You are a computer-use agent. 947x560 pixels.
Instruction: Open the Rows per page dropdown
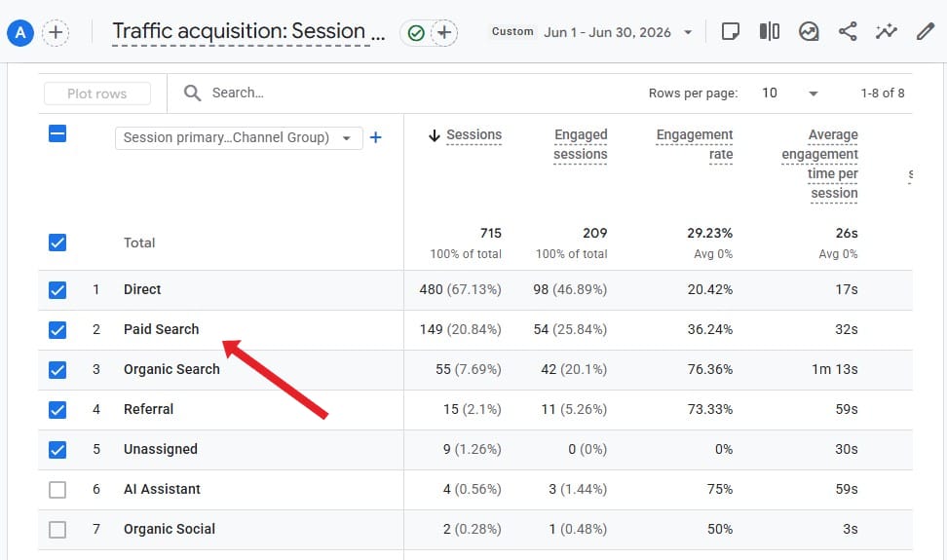(x=789, y=93)
